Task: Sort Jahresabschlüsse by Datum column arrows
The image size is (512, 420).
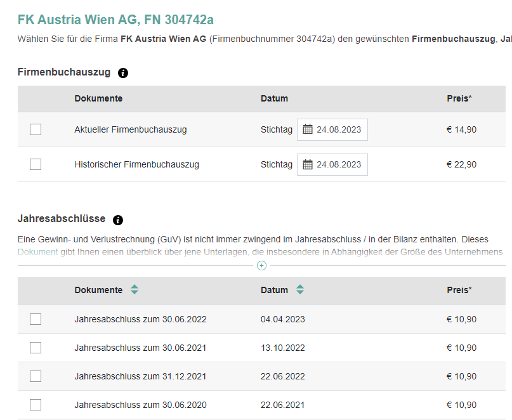Action: [x=300, y=290]
